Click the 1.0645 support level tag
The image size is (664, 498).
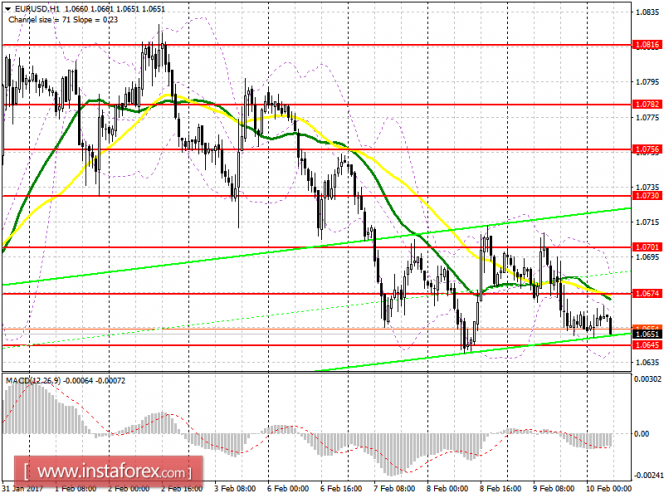646,345
